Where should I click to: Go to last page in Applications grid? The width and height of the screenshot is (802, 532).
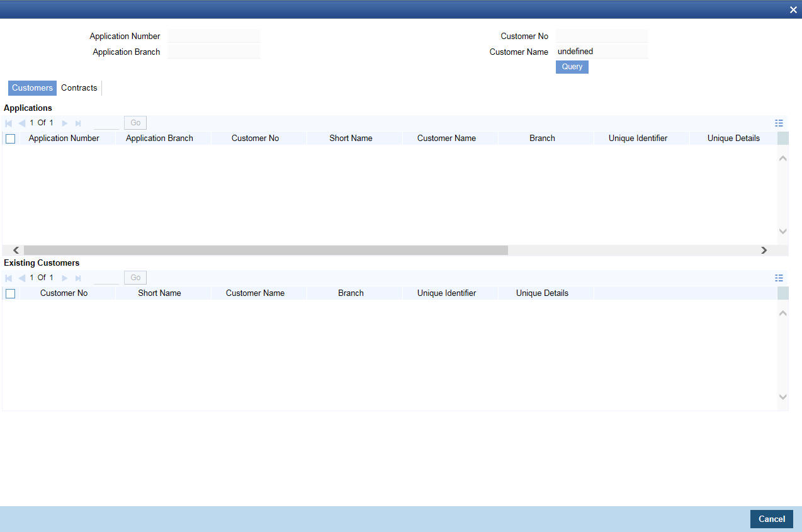point(79,123)
